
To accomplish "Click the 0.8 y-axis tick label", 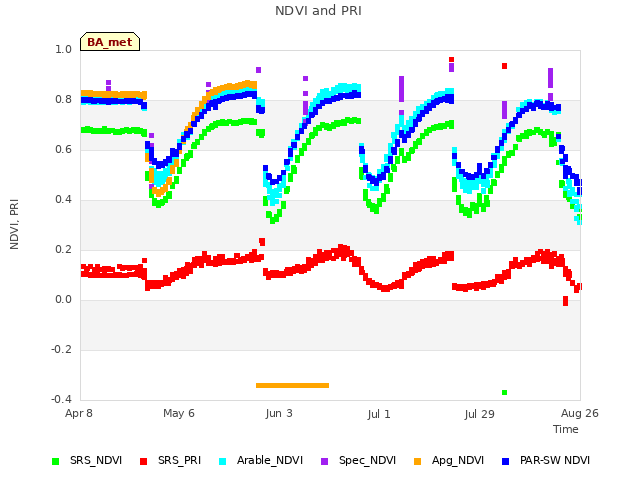I will coord(63,100).
